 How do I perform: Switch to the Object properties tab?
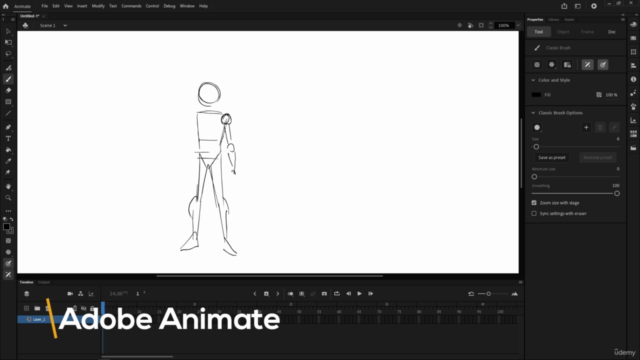pyautogui.click(x=563, y=32)
